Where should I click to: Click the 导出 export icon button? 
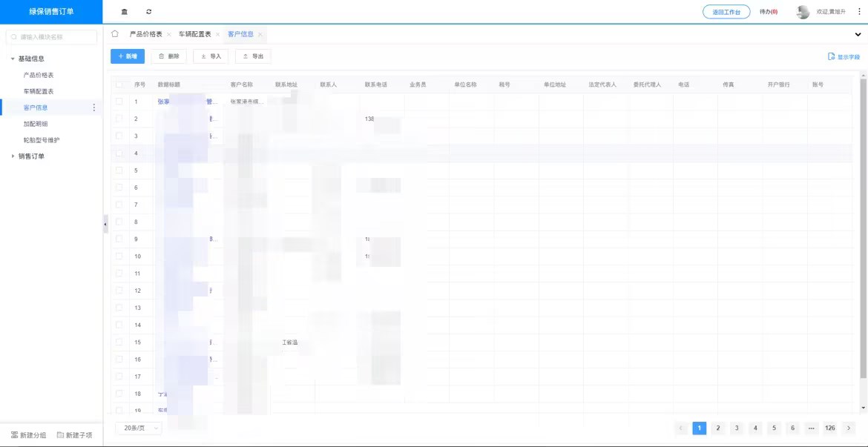[x=252, y=56]
